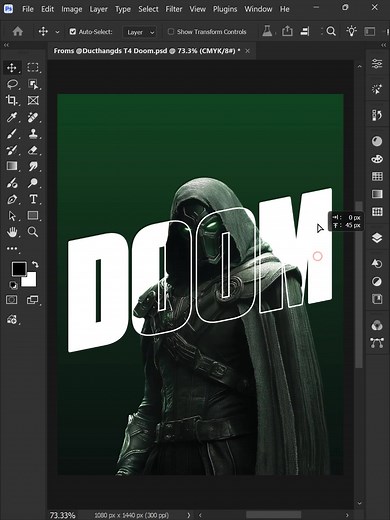Image resolution: width=390 pixels, height=520 pixels.
Task: Select the Path Selection tool
Action: coord(12,216)
